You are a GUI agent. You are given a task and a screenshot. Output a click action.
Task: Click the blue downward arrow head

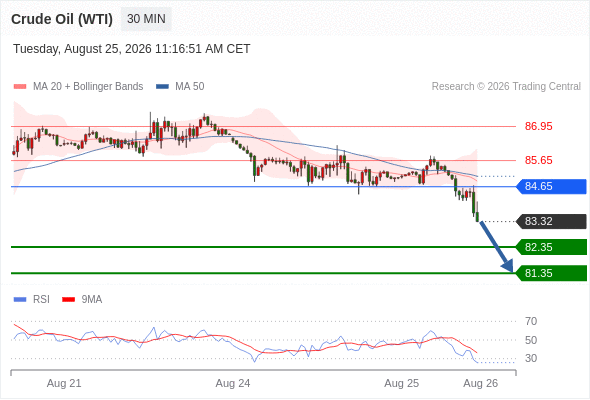(x=507, y=266)
